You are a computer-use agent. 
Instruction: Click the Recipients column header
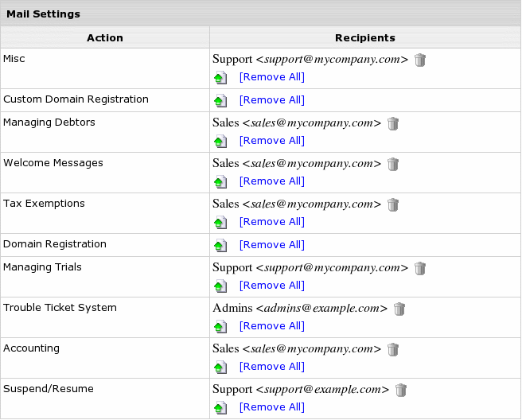[365, 37]
